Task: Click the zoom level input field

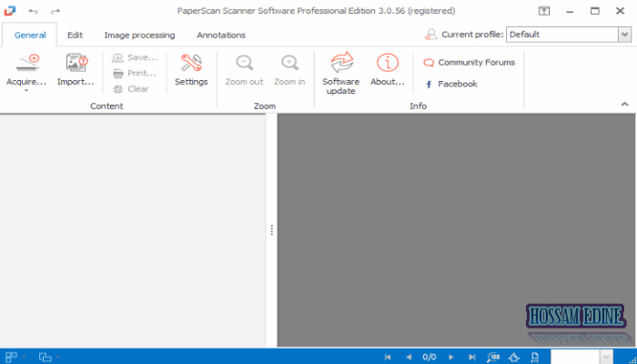Action: point(574,357)
